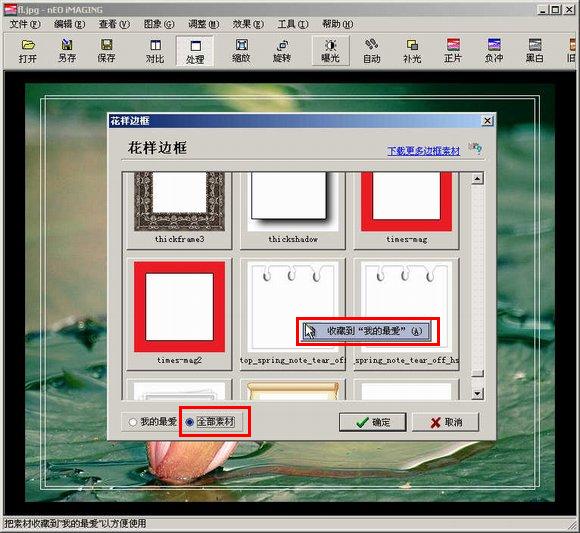Image resolution: width=580 pixels, height=533 pixels.
Task: Open the 曝光 (Exposure) tool
Action: click(x=330, y=51)
